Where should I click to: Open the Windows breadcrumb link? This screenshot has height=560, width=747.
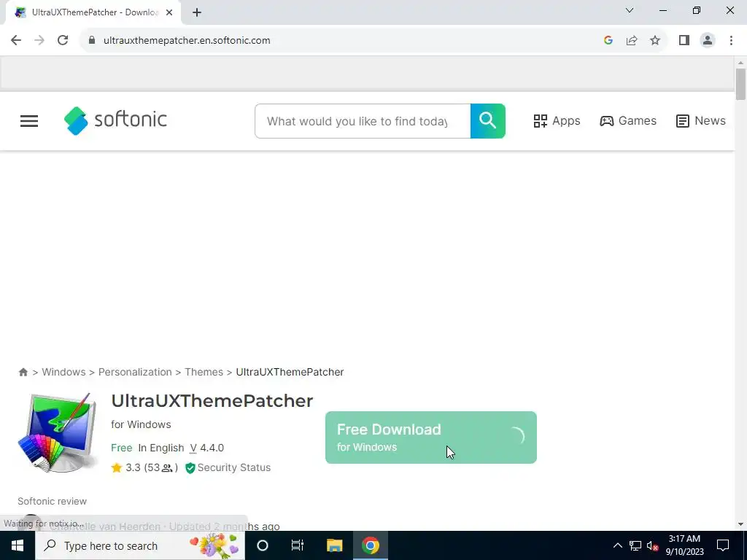click(64, 372)
